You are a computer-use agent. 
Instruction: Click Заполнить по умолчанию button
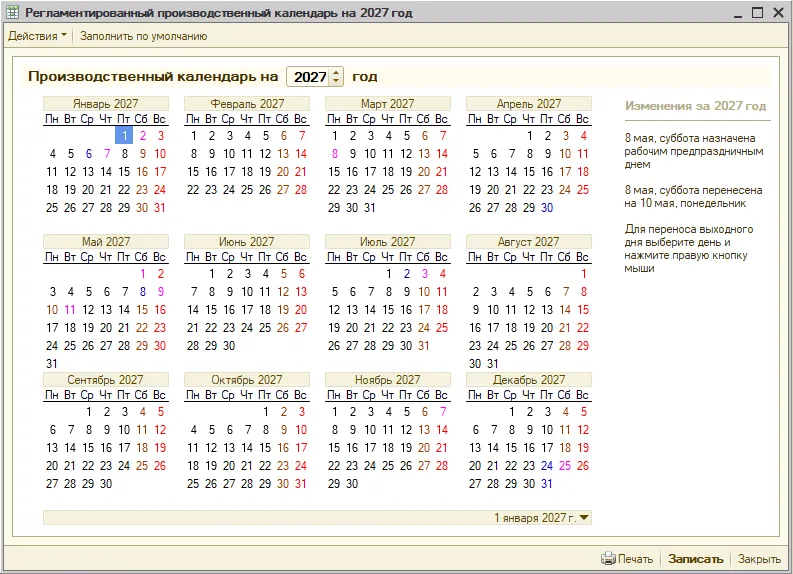coord(143,36)
